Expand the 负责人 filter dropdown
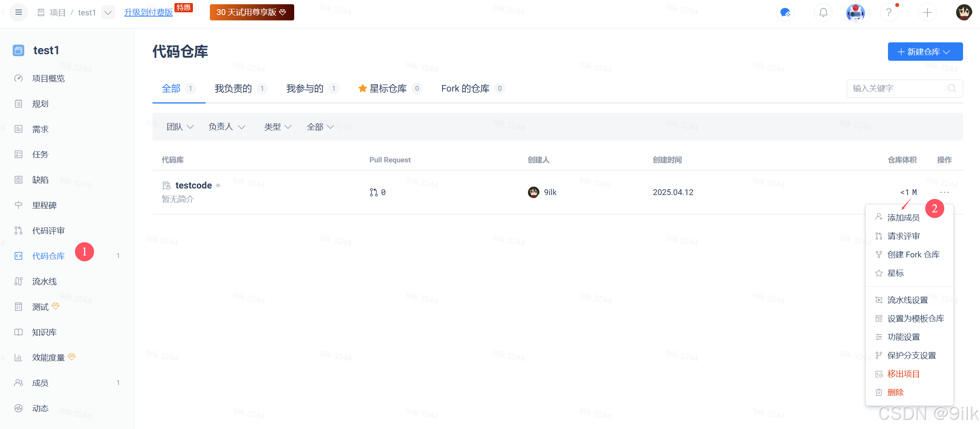This screenshot has width=980, height=429. point(226,127)
